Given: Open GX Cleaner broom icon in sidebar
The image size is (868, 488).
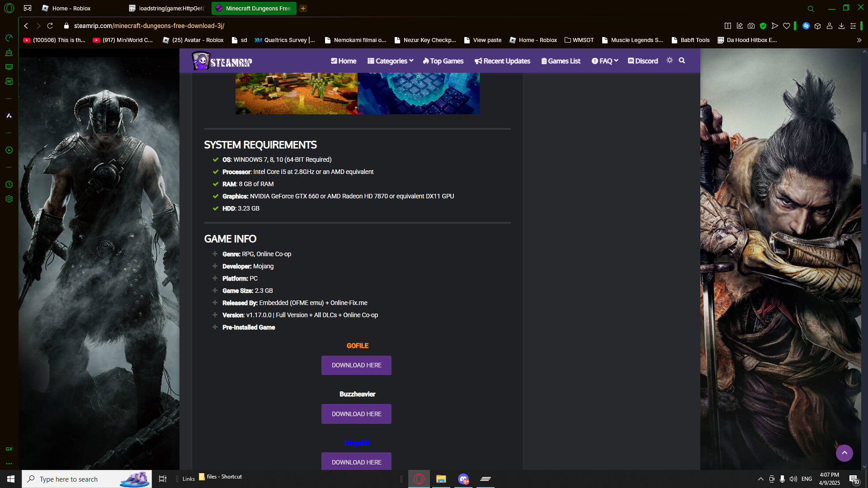Looking at the screenshot, I should click(9, 53).
